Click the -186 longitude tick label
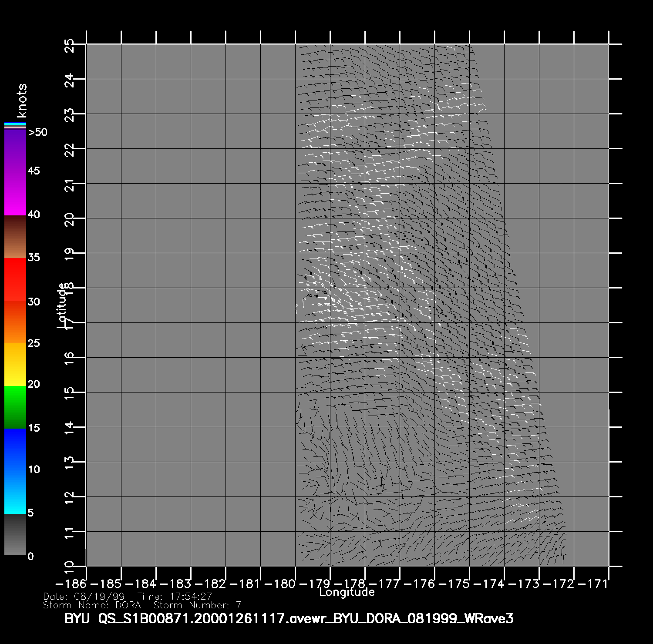The image size is (653, 644). [71, 584]
